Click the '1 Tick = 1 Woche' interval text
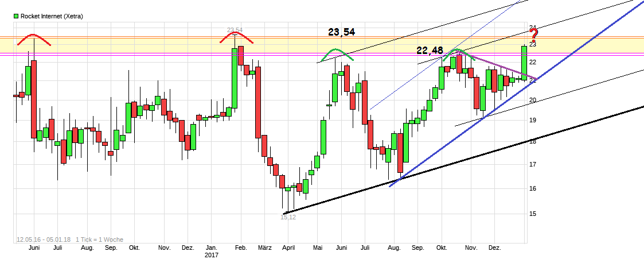Screen dimensions: 644x259 coord(99,239)
